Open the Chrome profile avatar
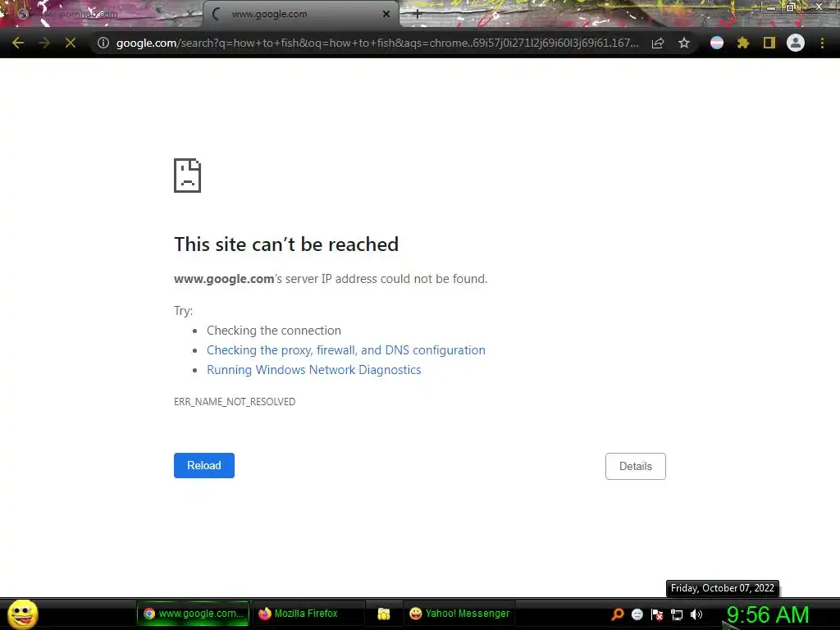Screen dimensions: 840x630 point(796,43)
